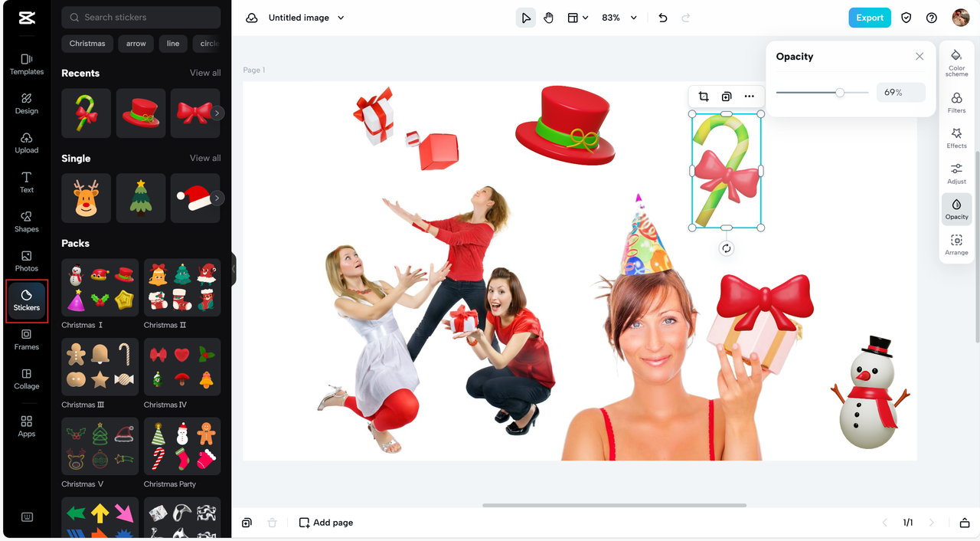
Task: Undo the last action
Action: (663, 18)
